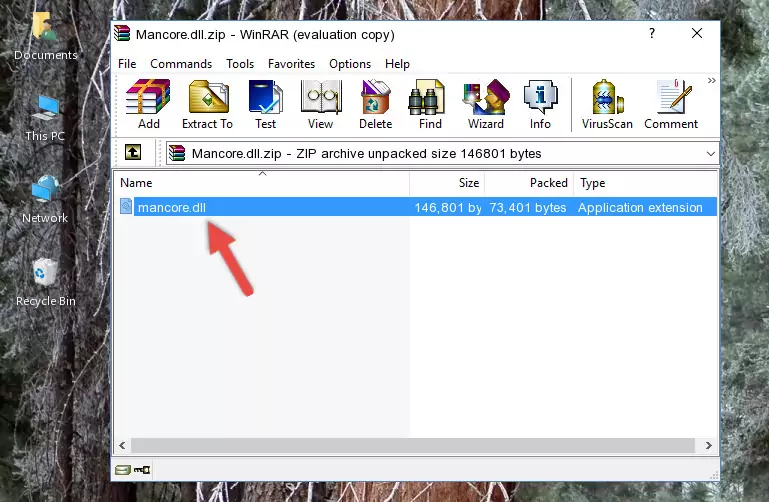Click the Add toolbar icon
The width and height of the screenshot is (769, 502).
pos(148,104)
